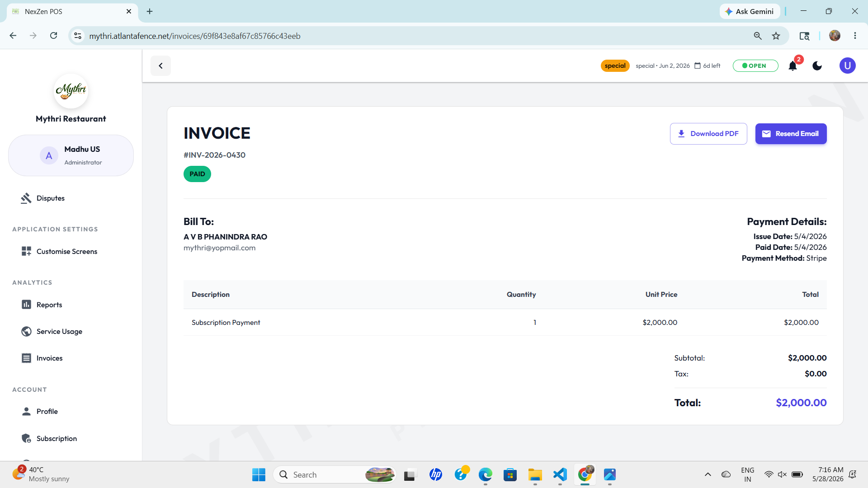Show hidden system tray icons
This screenshot has height=488, width=868.
(708, 474)
